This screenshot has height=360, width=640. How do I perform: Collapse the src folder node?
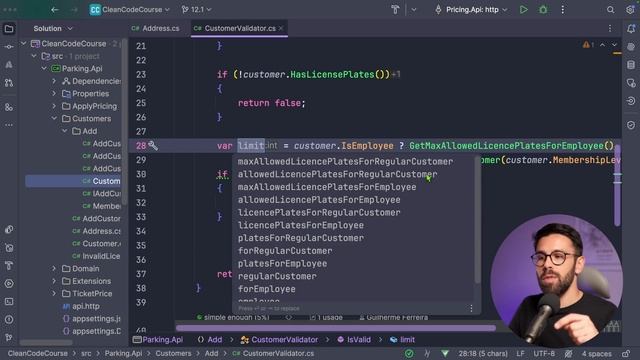click(x=34, y=56)
